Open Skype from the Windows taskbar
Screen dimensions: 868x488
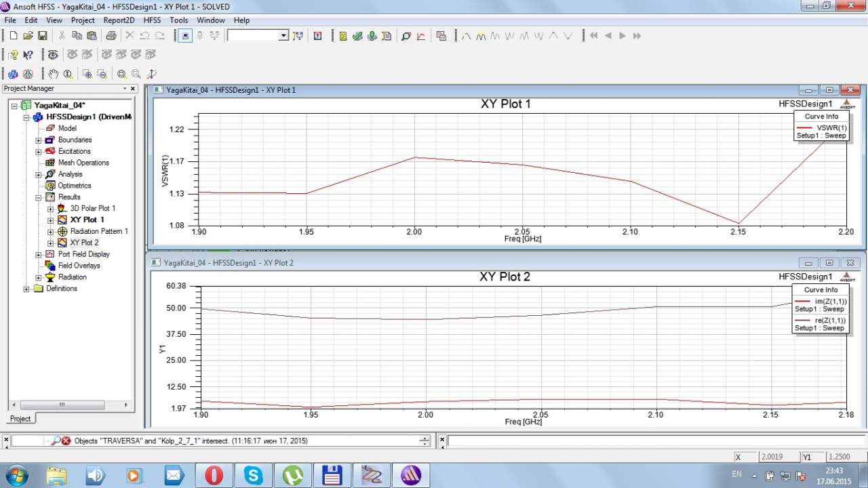254,475
